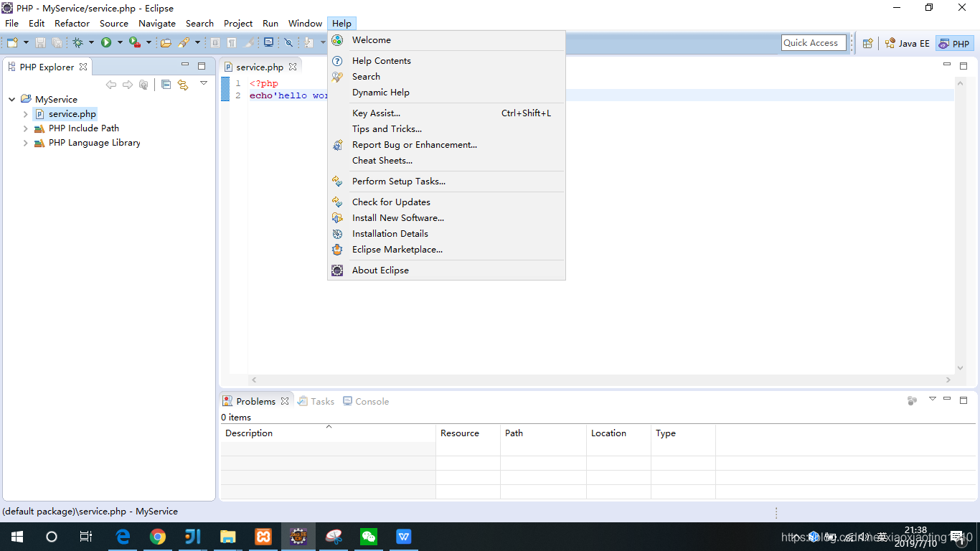Image resolution: width=980 pixels, height=551 pixels.
Task: Switch to the Tasks tab
Action: tap(316, 402)
